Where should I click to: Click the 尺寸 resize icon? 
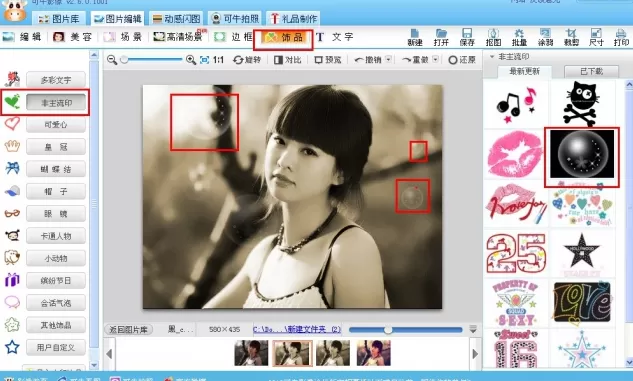596,38
